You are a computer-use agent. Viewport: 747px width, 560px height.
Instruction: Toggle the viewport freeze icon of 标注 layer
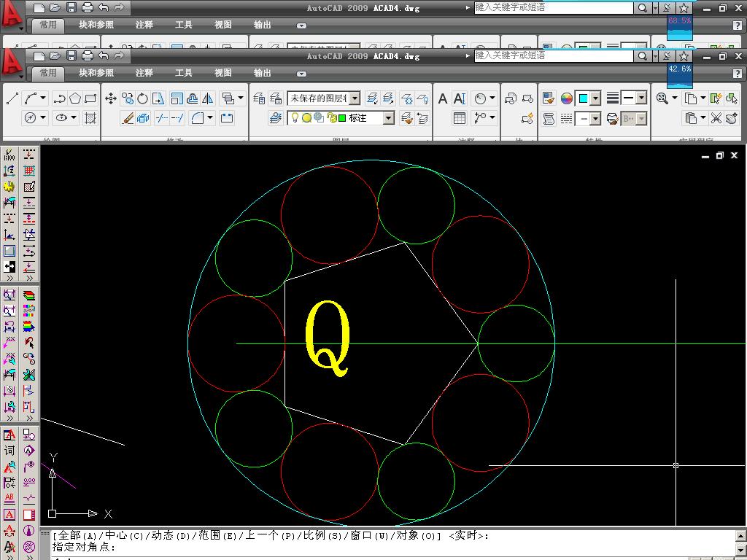coord(319,117)
